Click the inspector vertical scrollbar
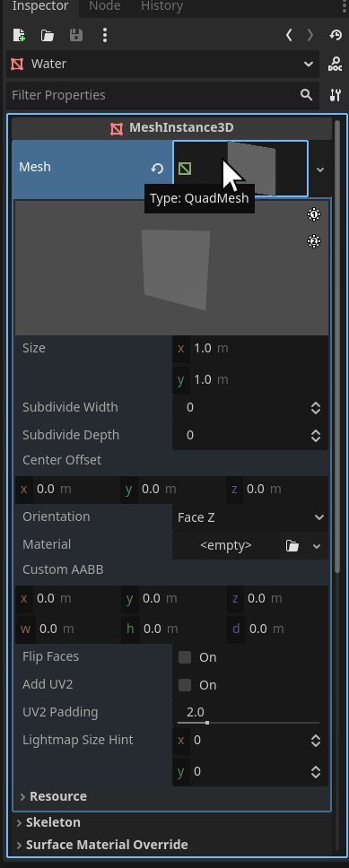 pos(338,346)
